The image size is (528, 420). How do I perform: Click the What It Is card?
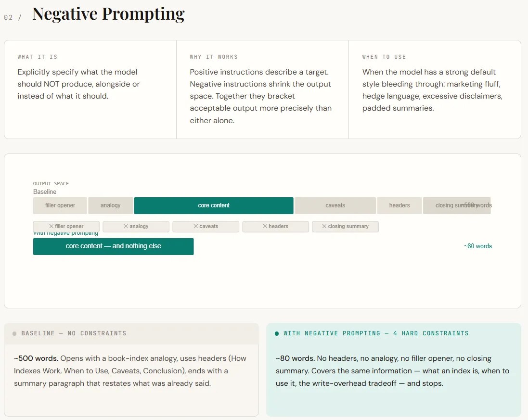click(90, 89)
